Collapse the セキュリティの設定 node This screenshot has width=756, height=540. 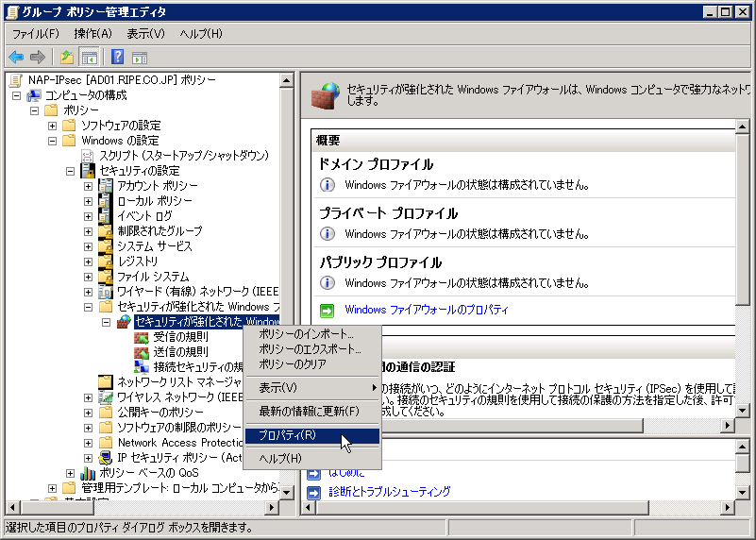(x=70, y=171)
